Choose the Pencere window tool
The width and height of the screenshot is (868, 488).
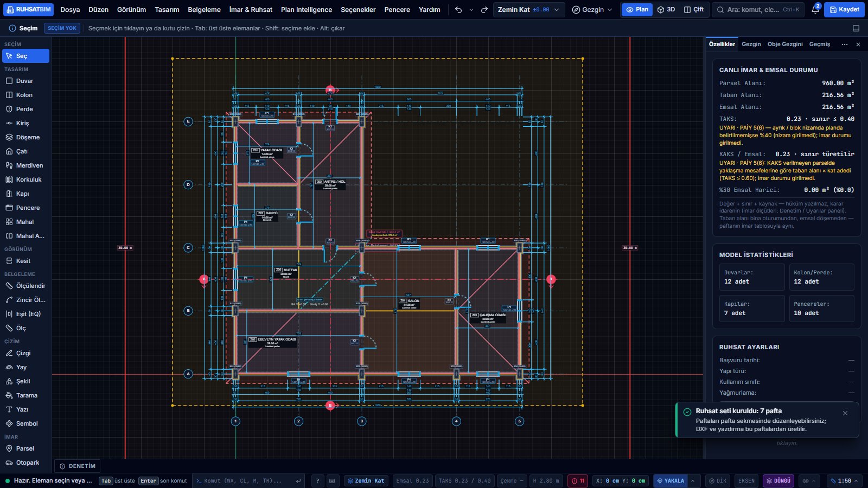(25, 208)
